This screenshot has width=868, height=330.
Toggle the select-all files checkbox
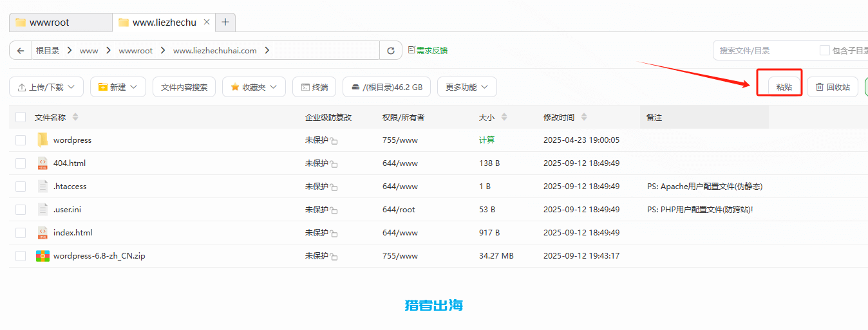(x=21, y=117)
